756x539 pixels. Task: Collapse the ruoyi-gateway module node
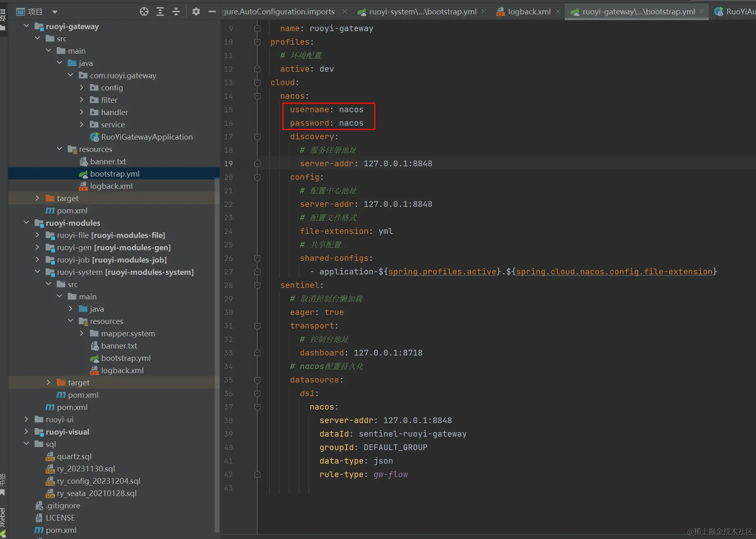pyautogui.click(x=27, y=26)
